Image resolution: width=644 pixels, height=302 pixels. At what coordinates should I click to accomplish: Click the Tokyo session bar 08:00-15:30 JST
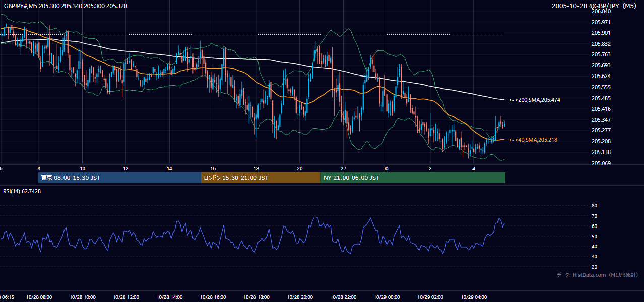(x=119, y=178)
